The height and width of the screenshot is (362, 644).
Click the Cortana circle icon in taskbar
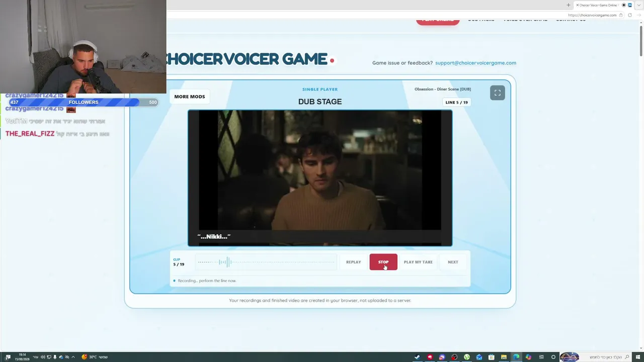click(553, 357)
